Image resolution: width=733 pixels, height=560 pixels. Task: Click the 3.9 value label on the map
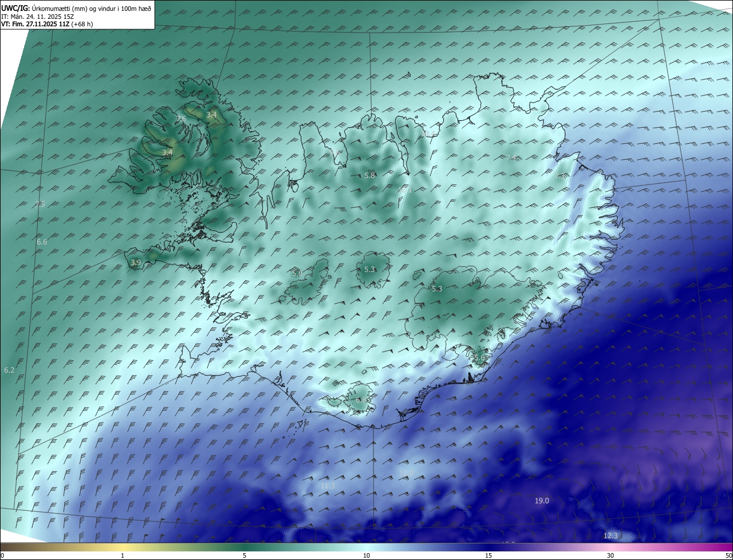(136, 263)
